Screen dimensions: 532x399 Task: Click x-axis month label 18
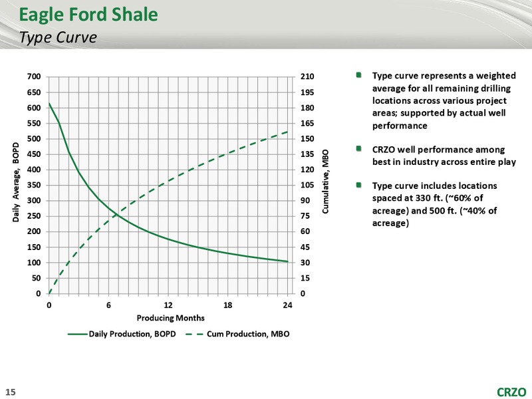227,305
